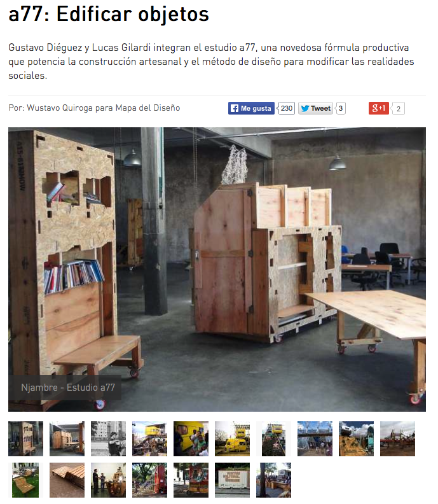Image resolution: width=438 pixels, height=504 pixels.
Task: Select the eighth thumbnail of the plaza canopy
Action: coord(315,438)
